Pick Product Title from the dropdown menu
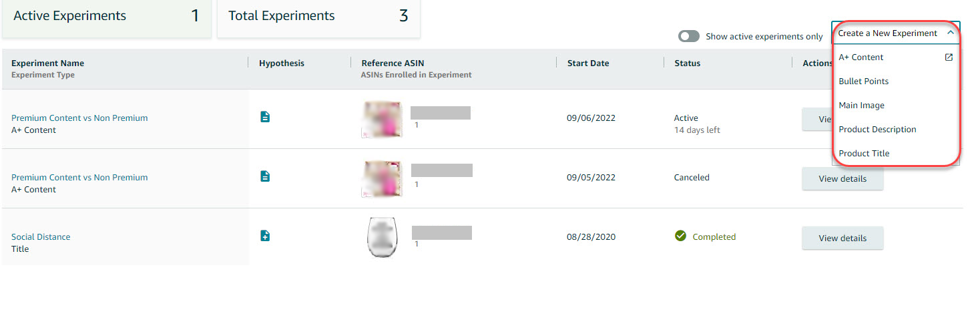This screenshot has width=980, height=330. click(864, 154)
